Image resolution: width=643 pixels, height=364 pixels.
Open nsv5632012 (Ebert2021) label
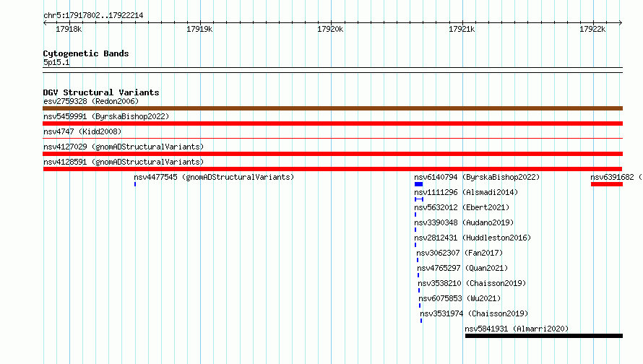[x=462, y=207]
